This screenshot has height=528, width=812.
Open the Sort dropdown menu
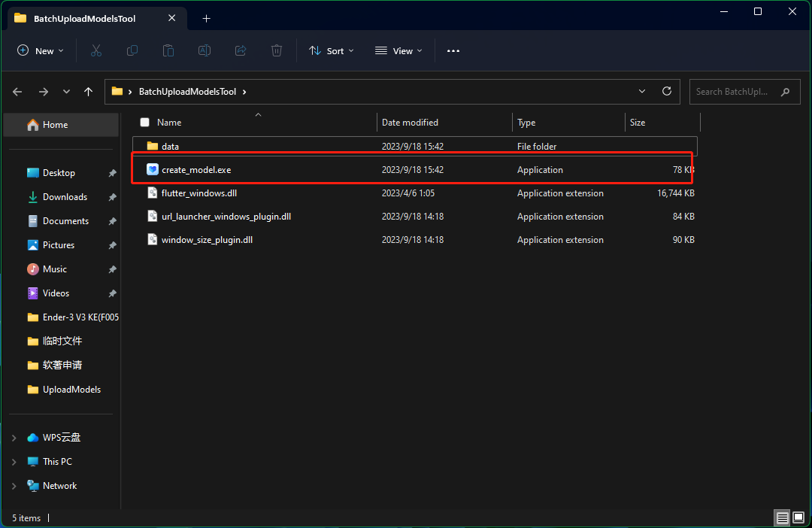coord(332,50)
